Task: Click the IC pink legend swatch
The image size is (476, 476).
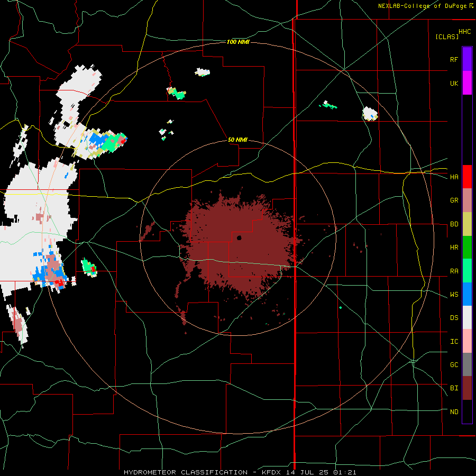Action: tap(467, 341)
